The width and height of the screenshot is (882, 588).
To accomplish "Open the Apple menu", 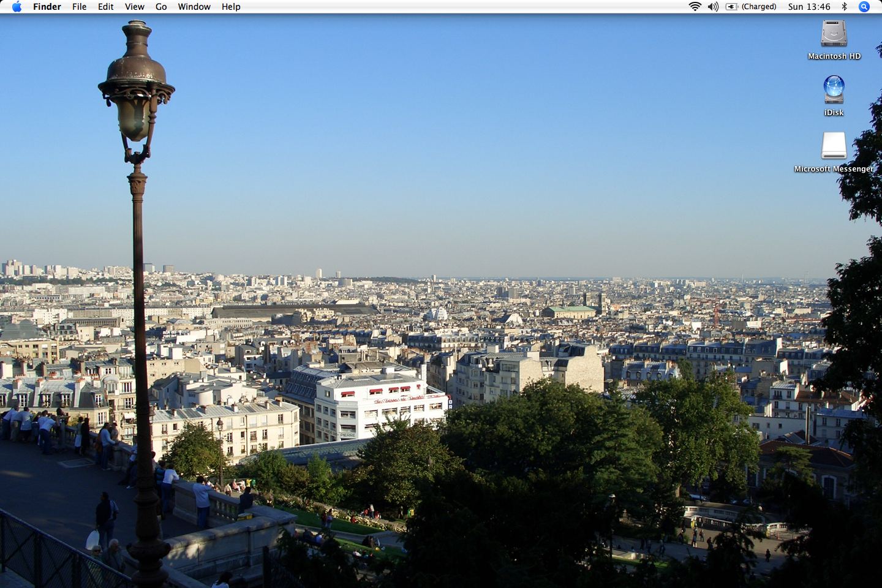I will click(17, 7).
